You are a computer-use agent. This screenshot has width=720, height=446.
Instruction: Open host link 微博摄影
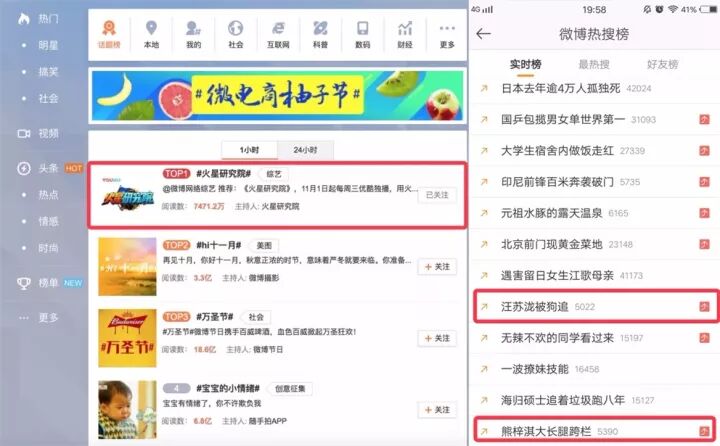click(x=264, y=278)
